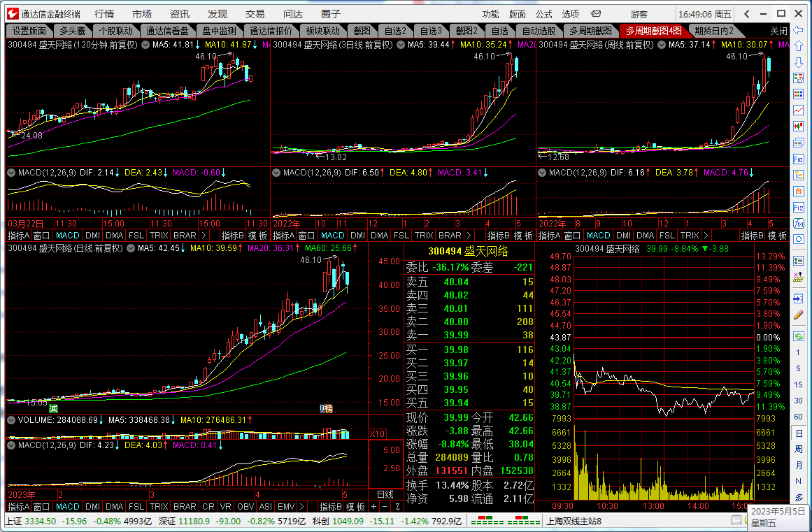Open the f(x) formula icon
812x532 pixels.
[799, 224]
